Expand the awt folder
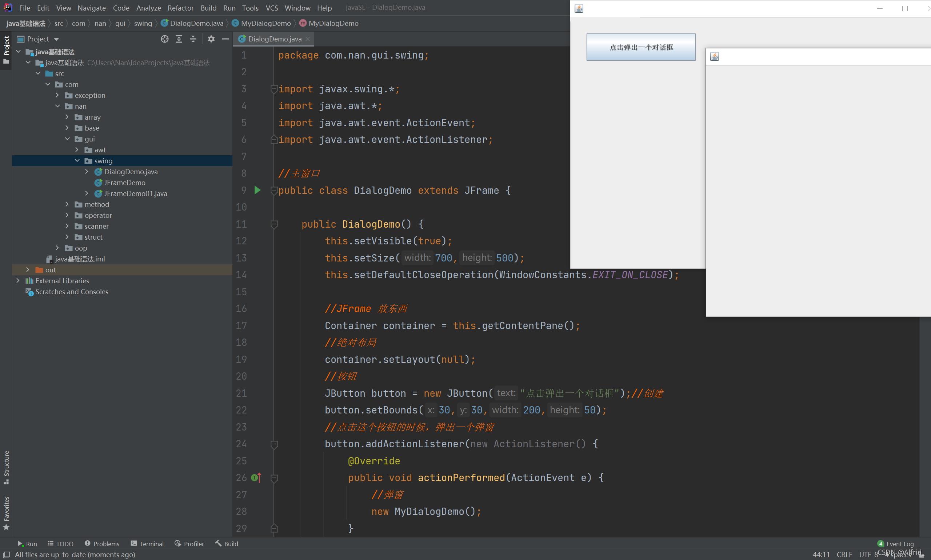 coord(77,150)
